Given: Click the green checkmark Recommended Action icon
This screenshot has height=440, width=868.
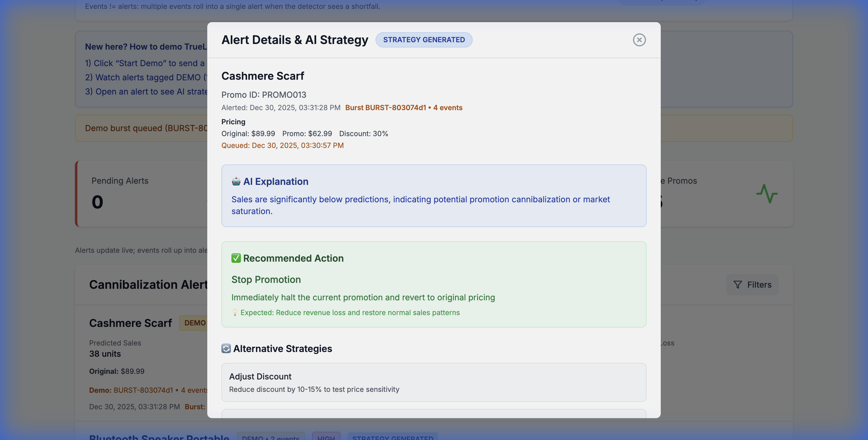Looking at the screenshot, I should pyautogui.click(x=236, y=258).
